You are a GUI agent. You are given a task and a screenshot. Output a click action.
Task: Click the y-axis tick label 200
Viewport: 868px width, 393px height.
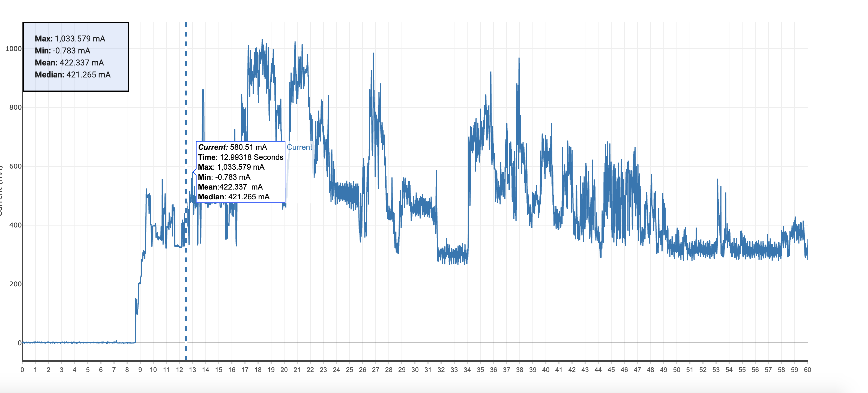16,284
